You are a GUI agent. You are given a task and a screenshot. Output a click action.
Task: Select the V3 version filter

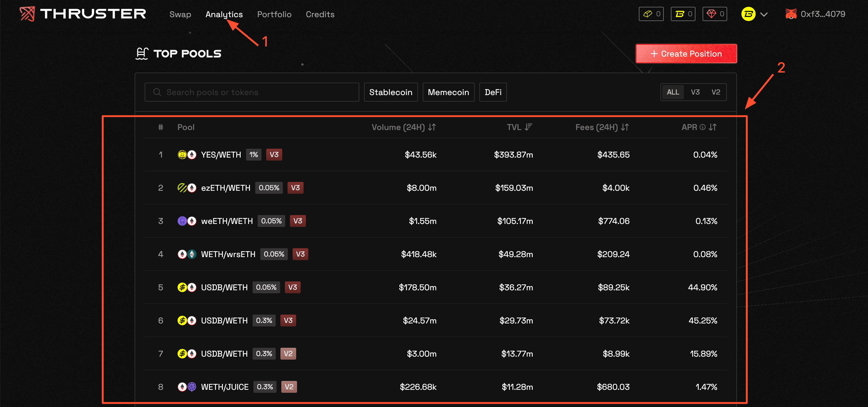695,92
